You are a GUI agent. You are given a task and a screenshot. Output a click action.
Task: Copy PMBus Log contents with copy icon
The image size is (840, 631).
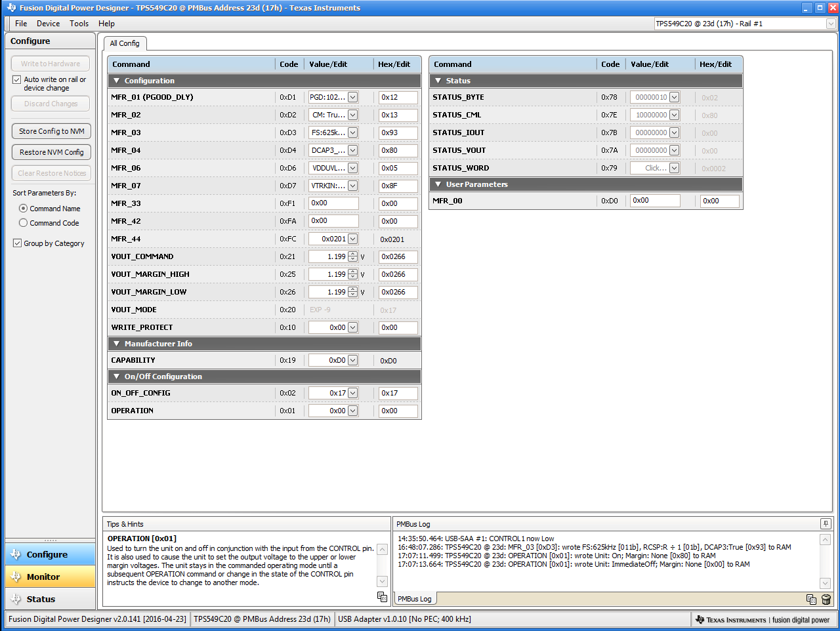(811, 600)
